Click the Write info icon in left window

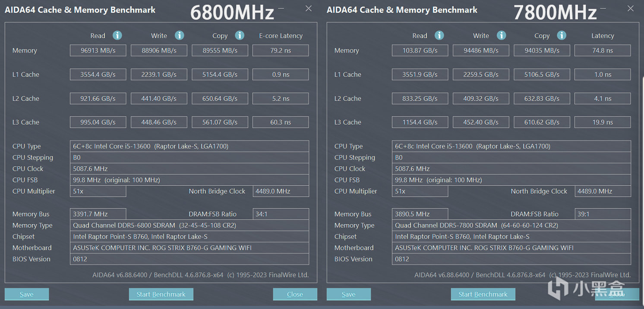coord(179,35)
